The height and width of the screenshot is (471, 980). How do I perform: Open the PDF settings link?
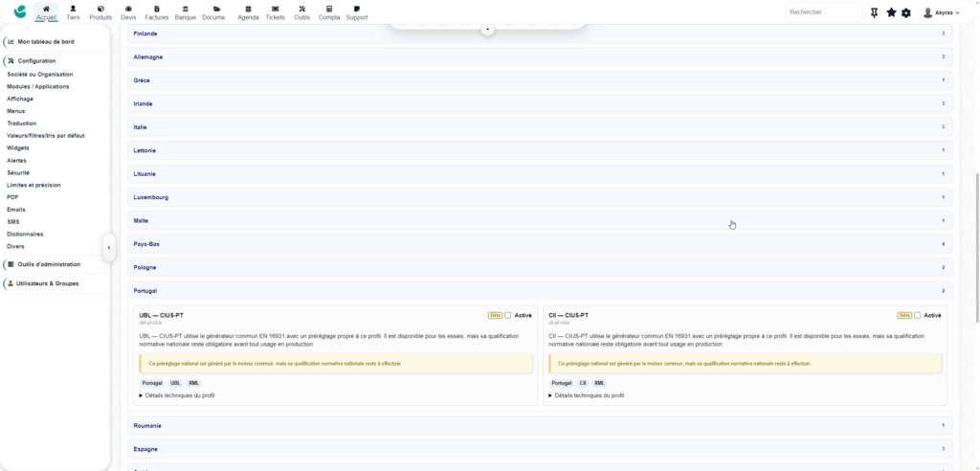click(12, 197)
